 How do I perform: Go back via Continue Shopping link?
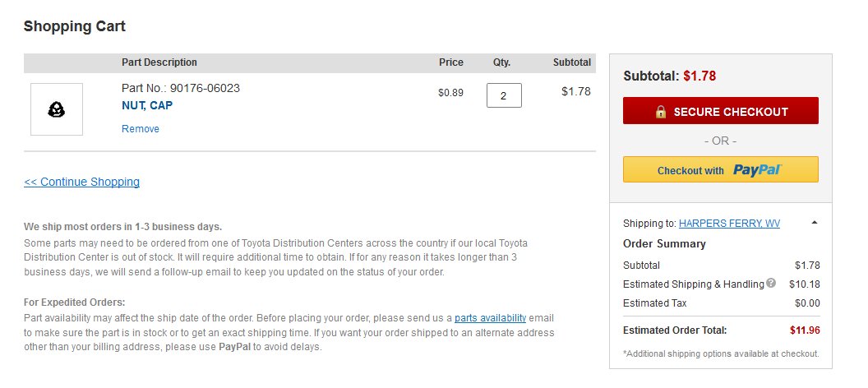click(x=82, y=182)
